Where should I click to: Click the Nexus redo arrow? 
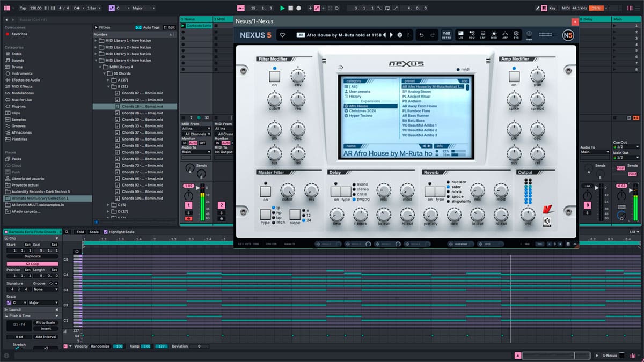[434, 35]
